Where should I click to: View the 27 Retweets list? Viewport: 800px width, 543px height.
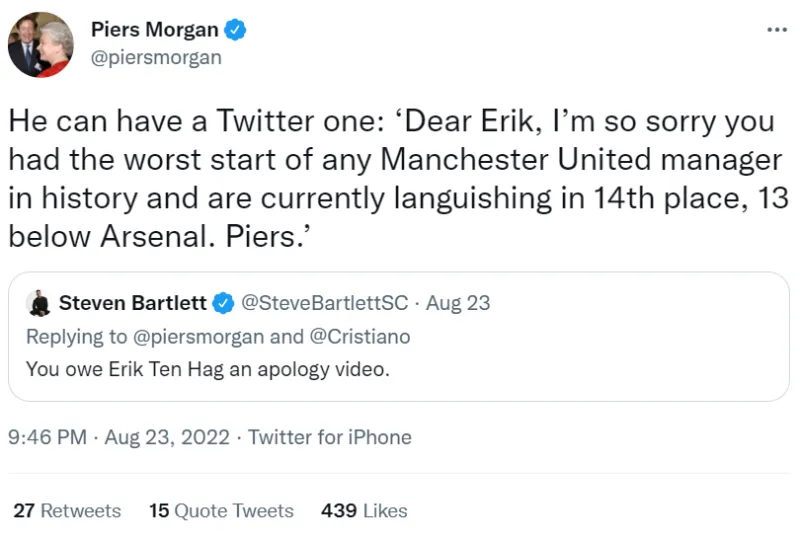click(67, 510)
